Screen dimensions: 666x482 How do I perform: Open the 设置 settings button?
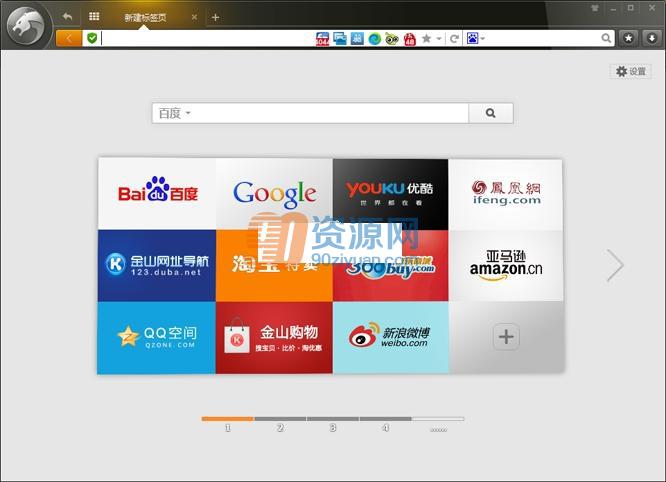tap(631, 71)
